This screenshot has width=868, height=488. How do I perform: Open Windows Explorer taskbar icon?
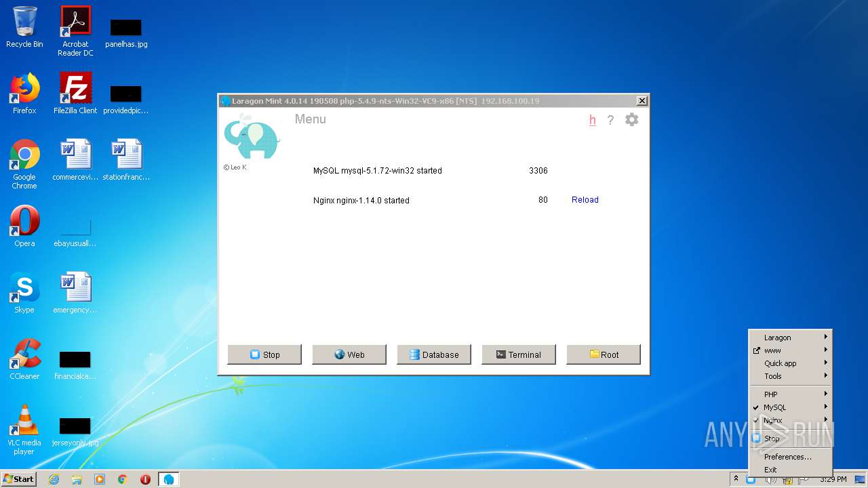pos(77,479)
